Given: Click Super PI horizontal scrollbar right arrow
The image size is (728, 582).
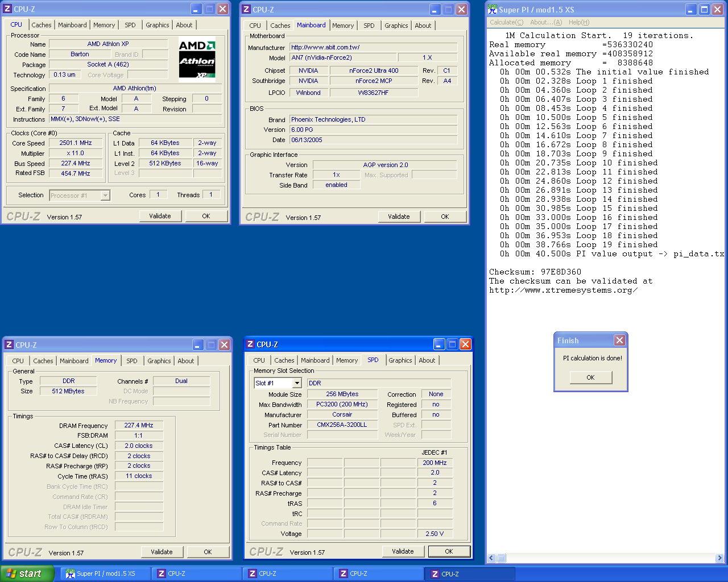Looking at the screenshot, I should tap(719, 558).
